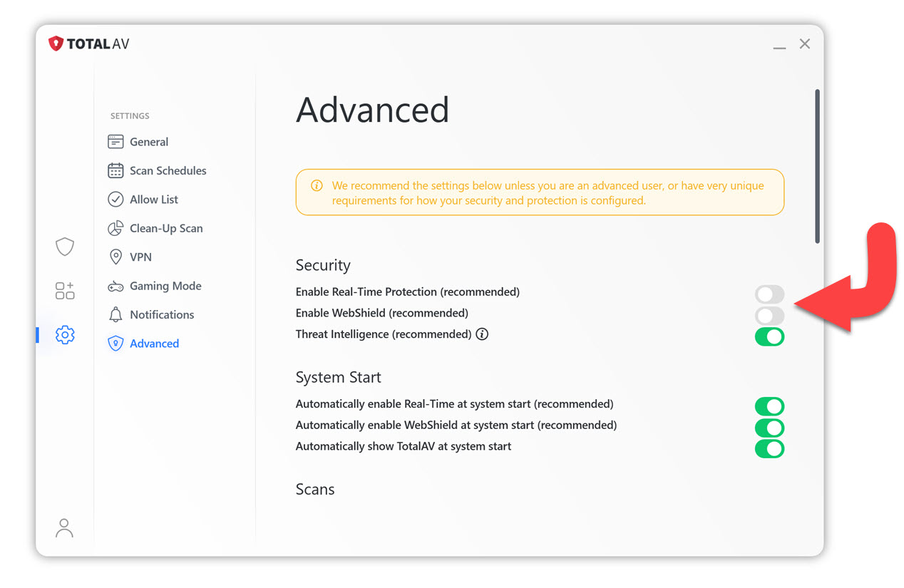Screen dimensions: 904x588
Task: Turn off auto-show TotalAV at startup
Action: pyautogui.click(x=769, y=449)
